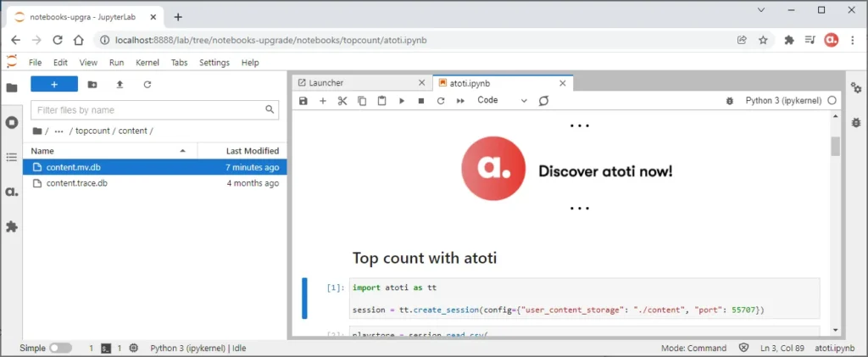Open the Extension Manager puzzle icon
Image resolution: width=868 pixels, height=357 pixels.
(12, 227)
